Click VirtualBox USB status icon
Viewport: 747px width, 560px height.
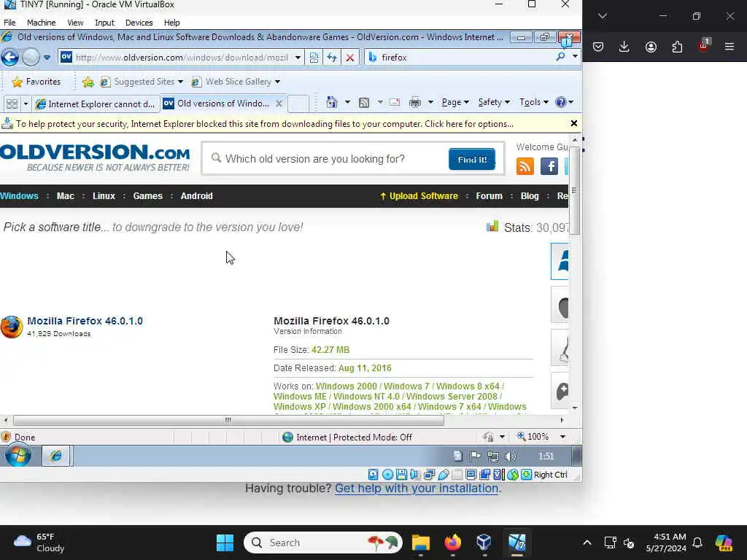click(x=444, y=474)
